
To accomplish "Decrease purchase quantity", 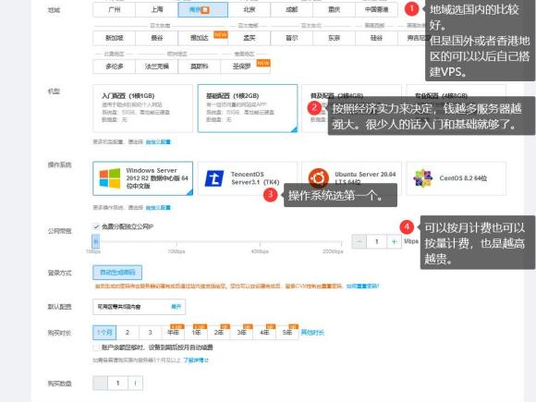I will click(x=100, y=383).
